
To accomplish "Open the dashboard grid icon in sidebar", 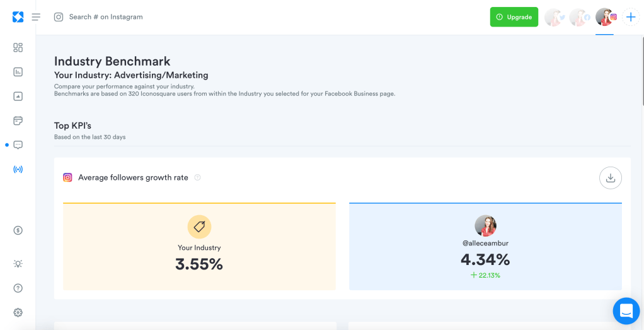I will [18, 47].
